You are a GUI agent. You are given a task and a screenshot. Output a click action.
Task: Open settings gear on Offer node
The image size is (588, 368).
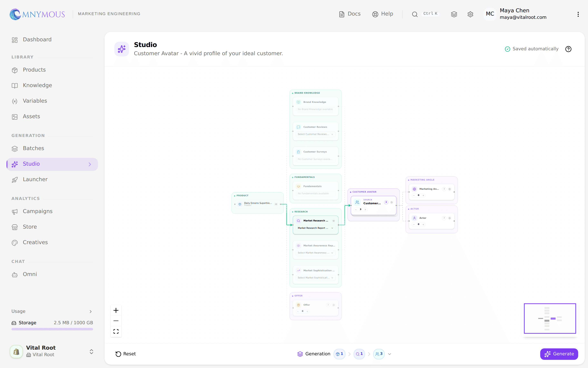point(334,305)
